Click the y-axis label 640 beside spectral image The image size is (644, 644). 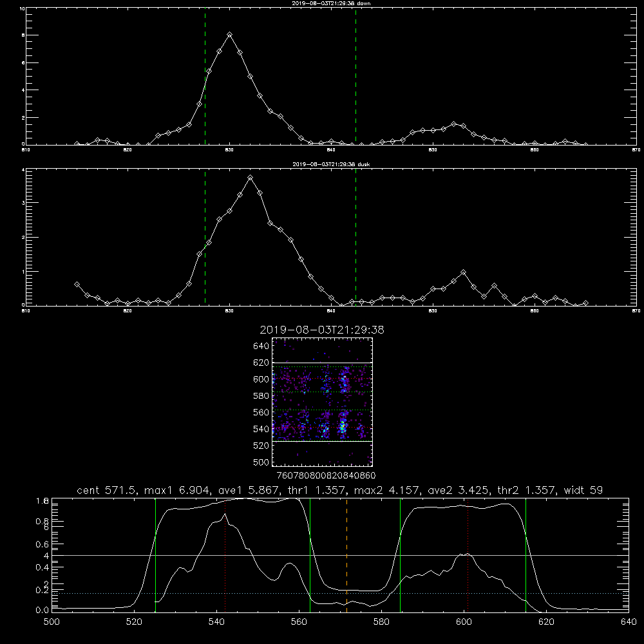tap(261, 346)
